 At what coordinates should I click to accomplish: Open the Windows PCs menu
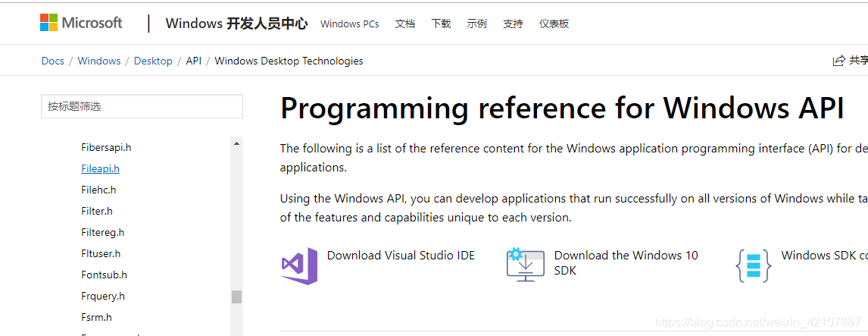coord(349,24)
